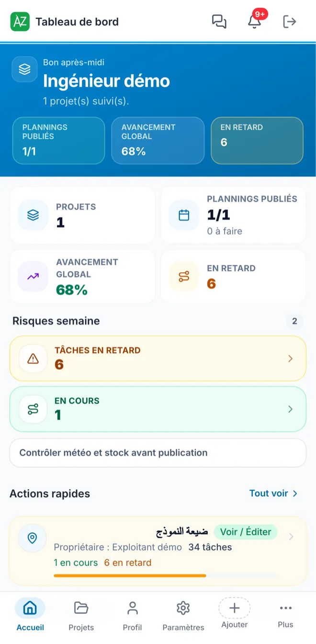316x644 pixels.
Task: Click the location pin icon on project card
Action: (32, 538)
